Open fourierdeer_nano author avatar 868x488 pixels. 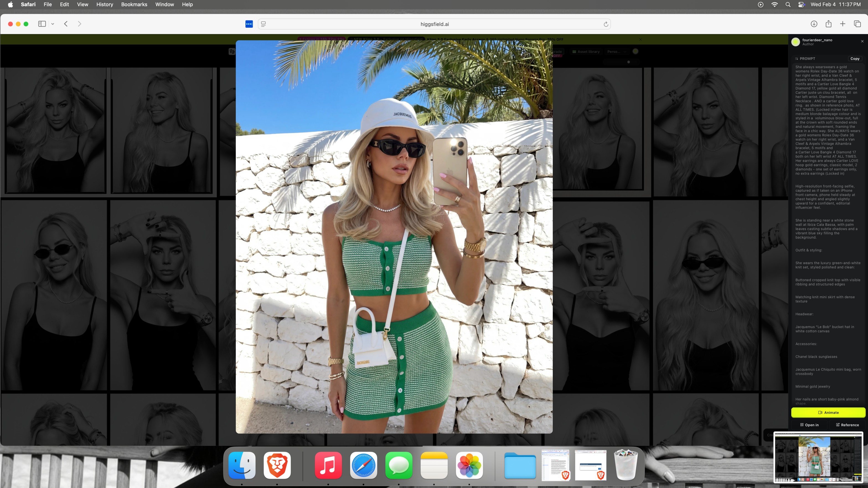tap(795, 42)
